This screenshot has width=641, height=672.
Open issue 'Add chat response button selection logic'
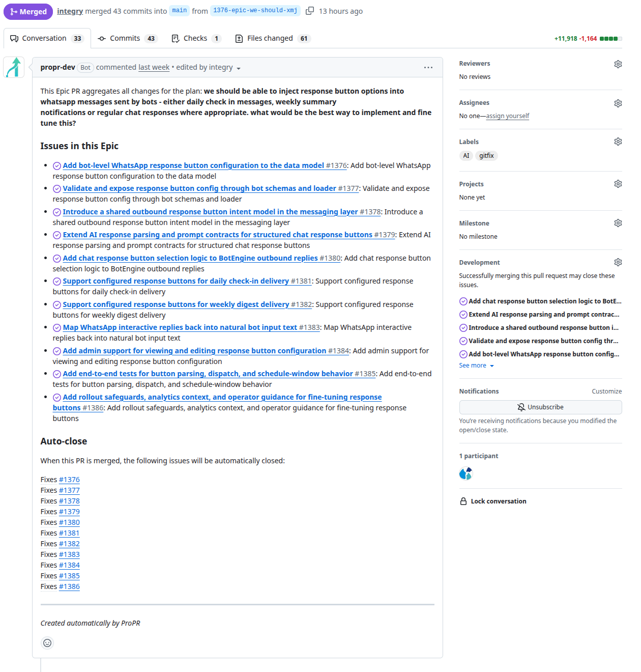click(190, 258)
